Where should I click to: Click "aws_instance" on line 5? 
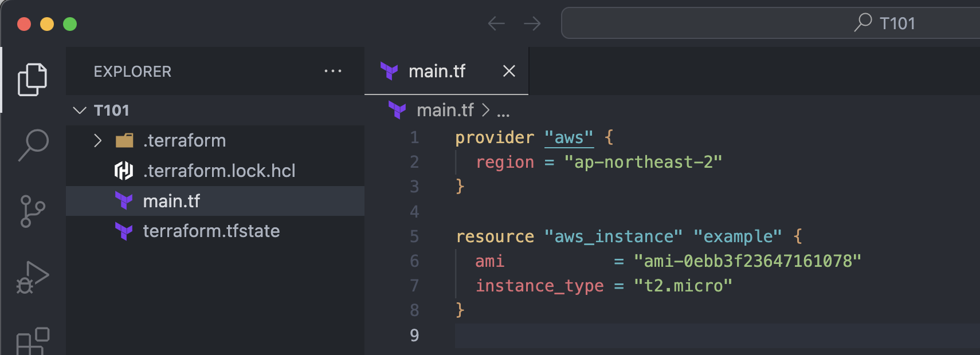(613, 236)
